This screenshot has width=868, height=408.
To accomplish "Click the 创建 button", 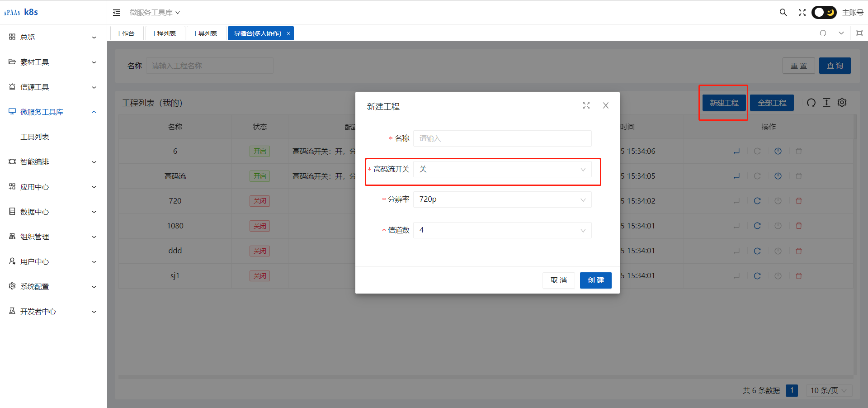I will click(595, 280).
